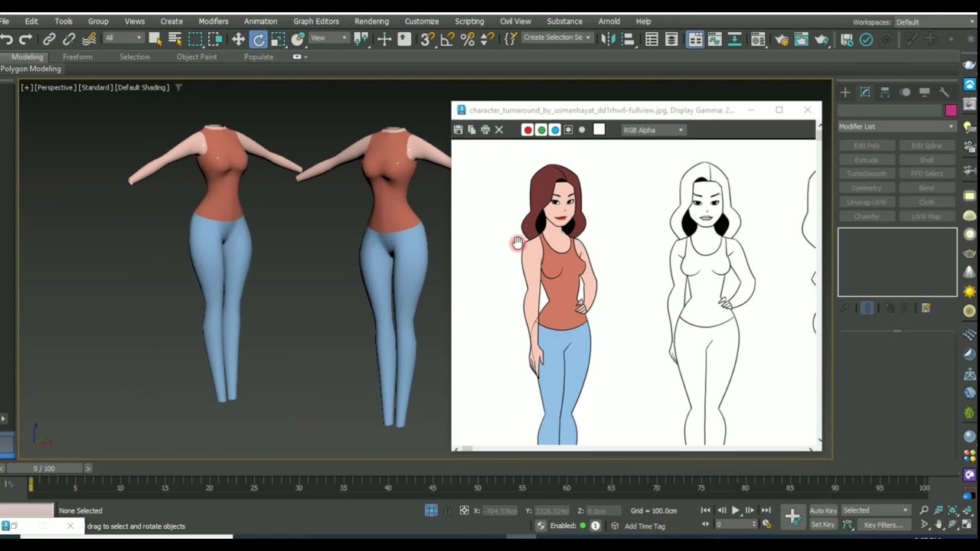The image size is (980, 551).
Task: Click Align tool in main toolbar
Action: [628, 39]
